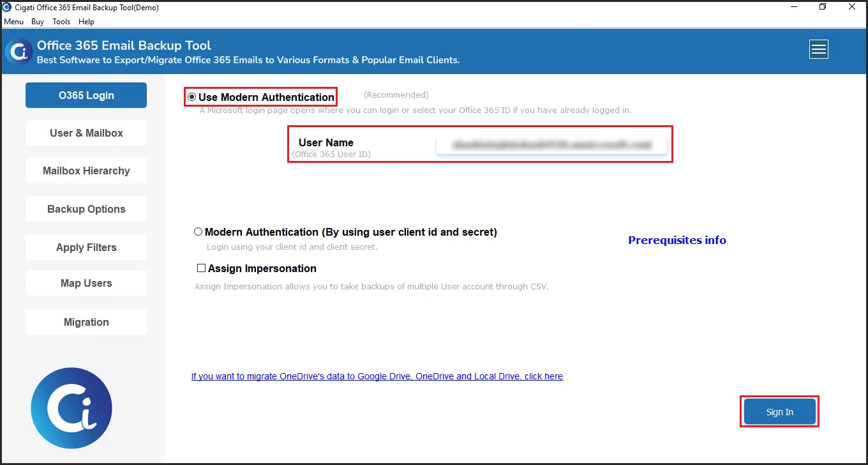Click the Sign In button
Image resolution: width=868 pixels, height=465 pixels.
click(779, 412)
